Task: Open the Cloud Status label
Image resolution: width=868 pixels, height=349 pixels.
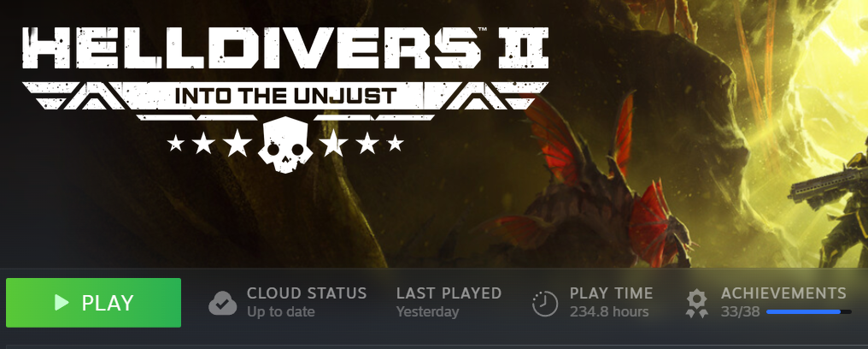Action: pos(307,293)
